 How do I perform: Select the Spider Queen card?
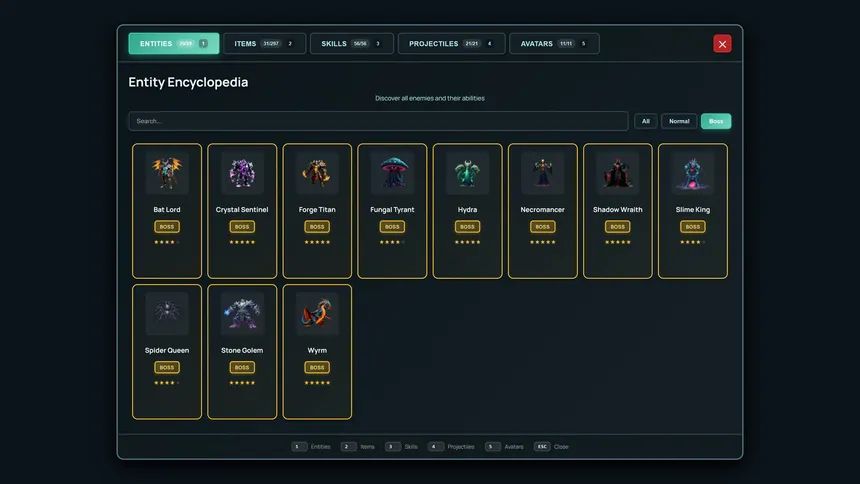(167, 352)
